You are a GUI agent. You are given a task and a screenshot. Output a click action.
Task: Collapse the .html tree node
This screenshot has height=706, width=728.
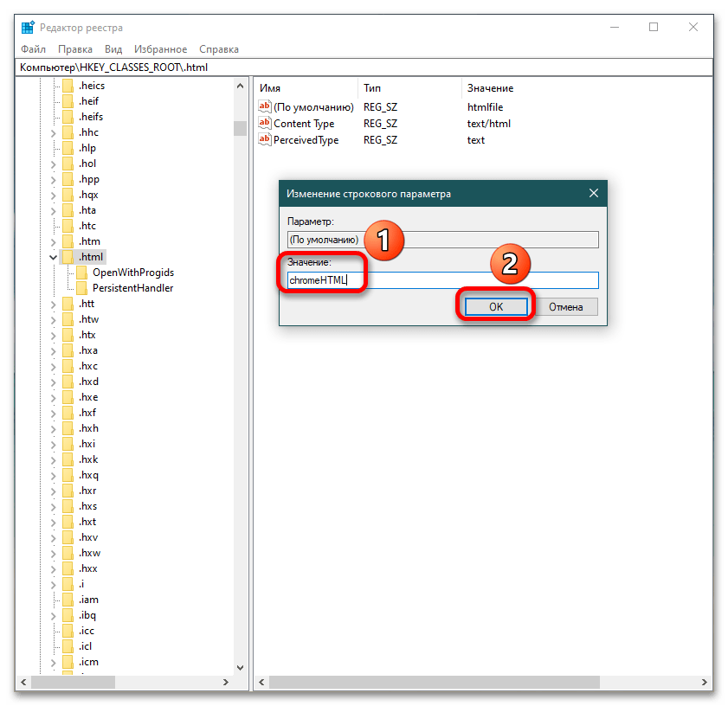pos(54,257)
